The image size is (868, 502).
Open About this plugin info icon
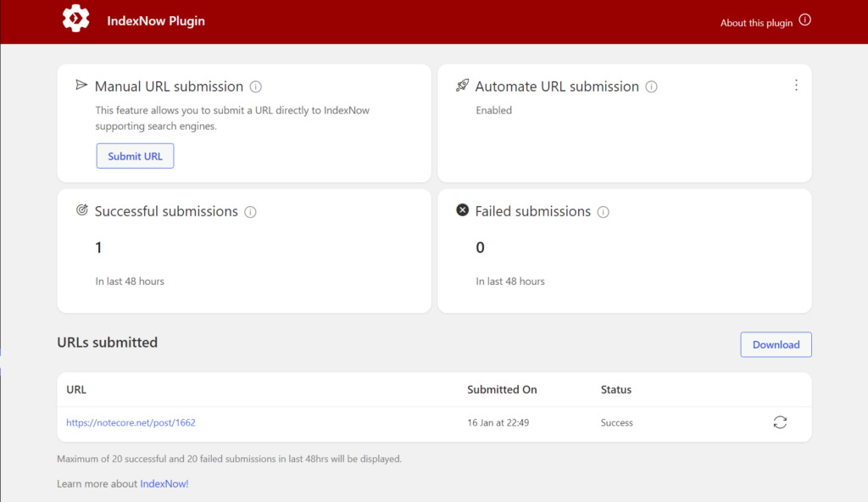click(805, 20)
